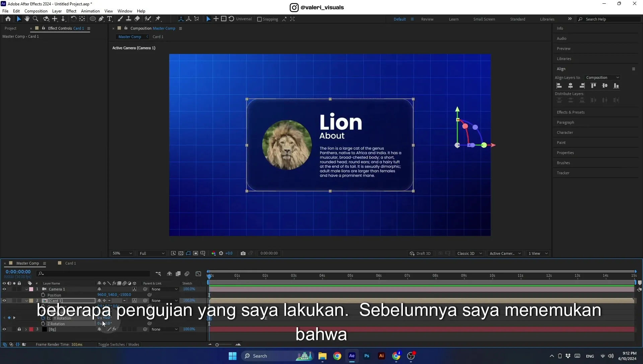Image resolution: width=643 pixels, height=364 pixels.
Task: Select the Ellipse shape tool
Action: coord(93,19)
